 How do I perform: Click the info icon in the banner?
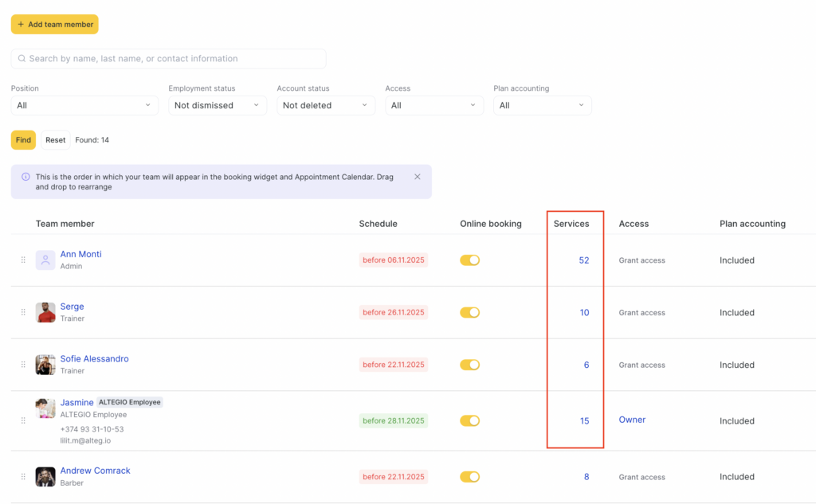coord(25,177)
